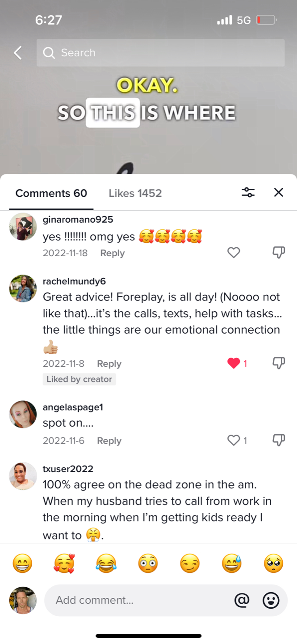Open txuser2022's profile picture
Image resolution: width=297 pixels, height=644 pixels.
23,476
